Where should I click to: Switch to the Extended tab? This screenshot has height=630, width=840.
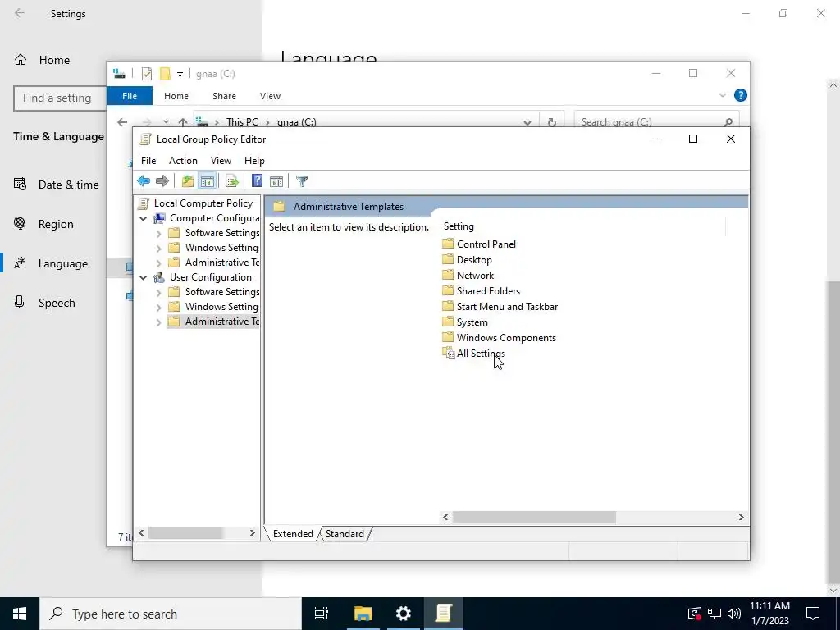[x=293, y=533]
